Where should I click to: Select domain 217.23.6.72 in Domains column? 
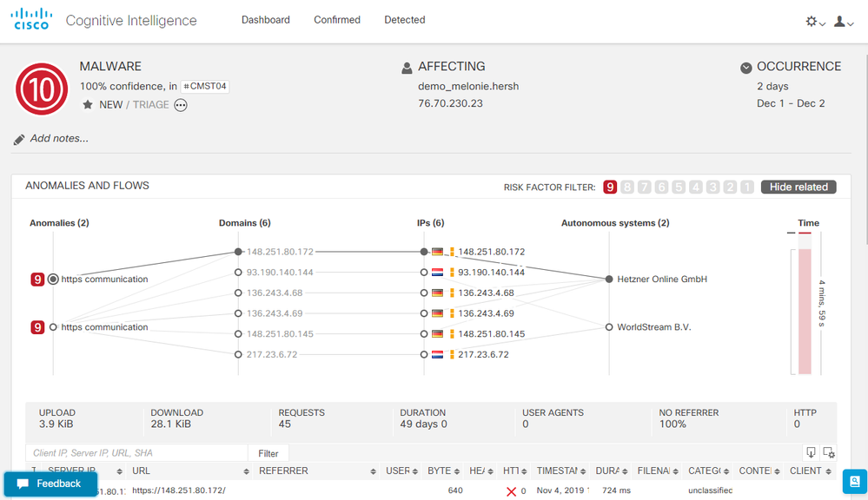(x=272, y=354)
